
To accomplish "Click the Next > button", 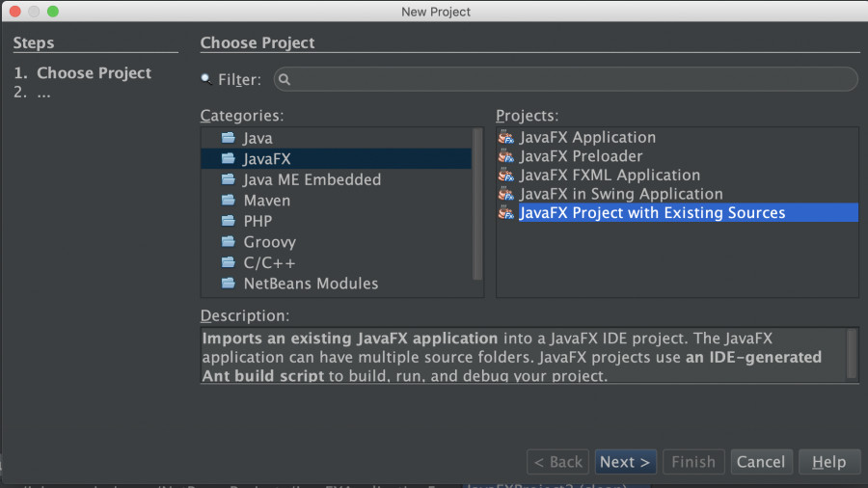I will point(626,462).
